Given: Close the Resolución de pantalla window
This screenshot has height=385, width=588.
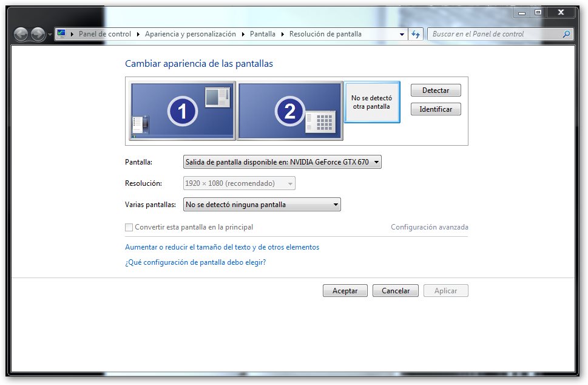Looking at the screenshot, I should (561, 12).
